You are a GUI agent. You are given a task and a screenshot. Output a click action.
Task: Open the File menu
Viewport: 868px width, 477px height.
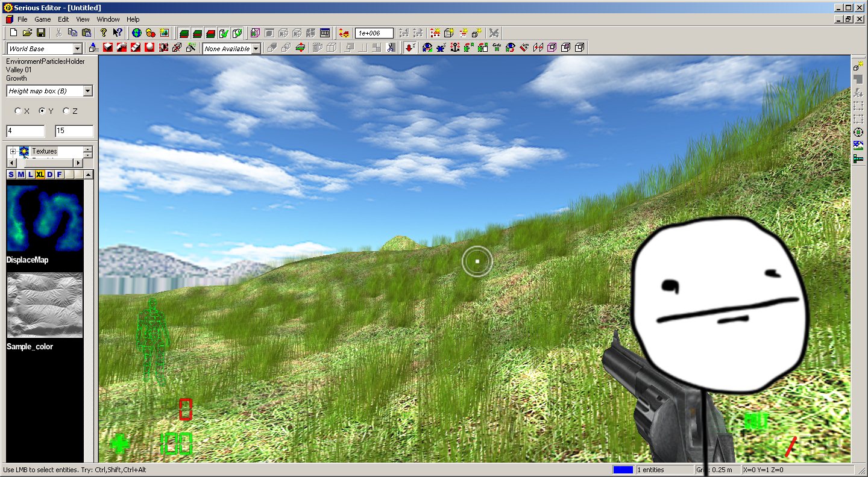point(22,19)
